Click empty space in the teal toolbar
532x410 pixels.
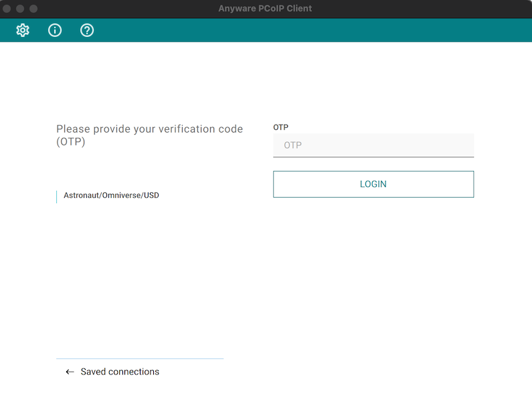coord(301,30)
